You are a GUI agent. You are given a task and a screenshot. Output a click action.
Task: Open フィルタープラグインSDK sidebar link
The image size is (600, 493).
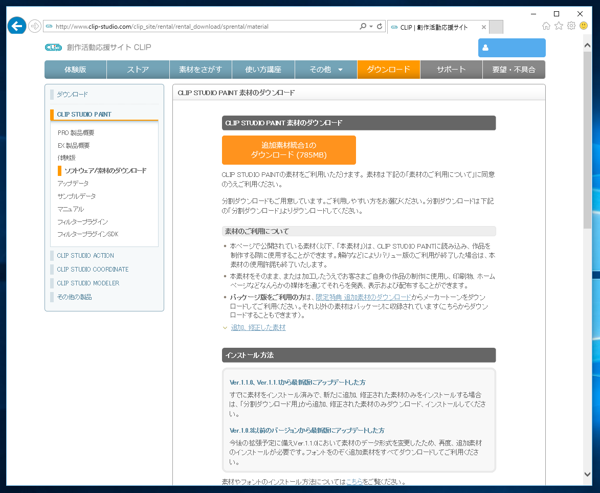click(x=88, y=234)
